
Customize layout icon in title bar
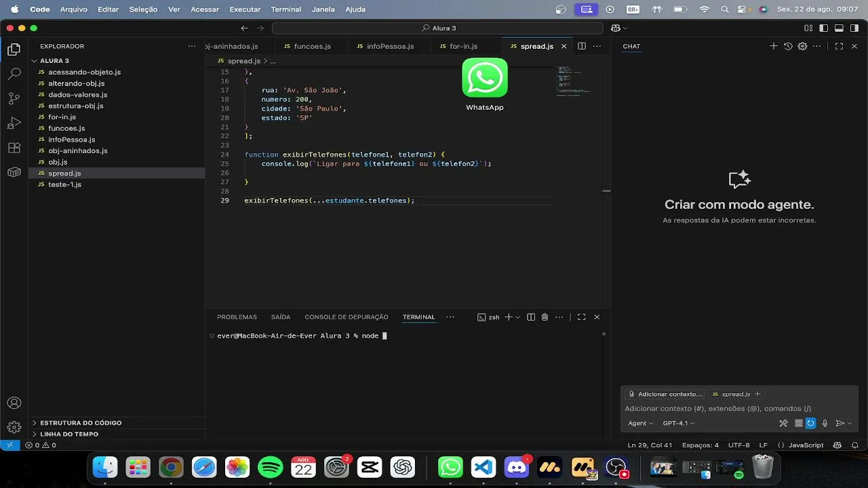coord(808,28)
